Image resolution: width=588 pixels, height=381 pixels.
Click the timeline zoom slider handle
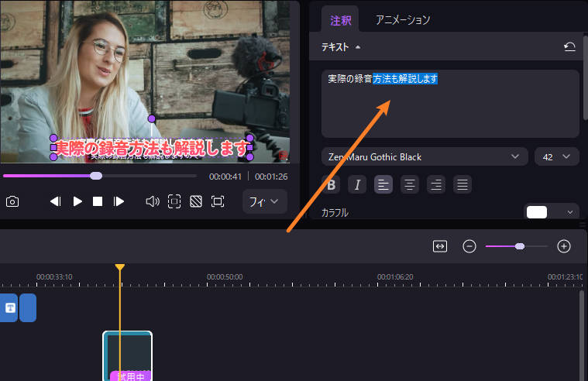pyautogui.click(x=520, y=246)
